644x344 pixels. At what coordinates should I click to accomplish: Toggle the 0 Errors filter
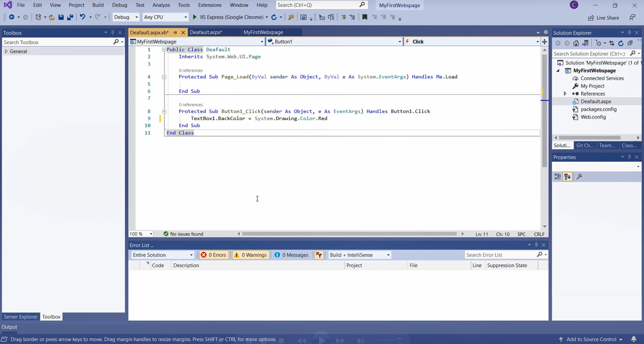[214, 255]
